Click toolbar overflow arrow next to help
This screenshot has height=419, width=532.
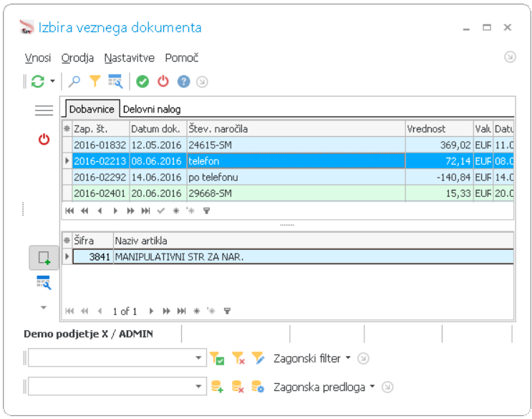[202, 82]
